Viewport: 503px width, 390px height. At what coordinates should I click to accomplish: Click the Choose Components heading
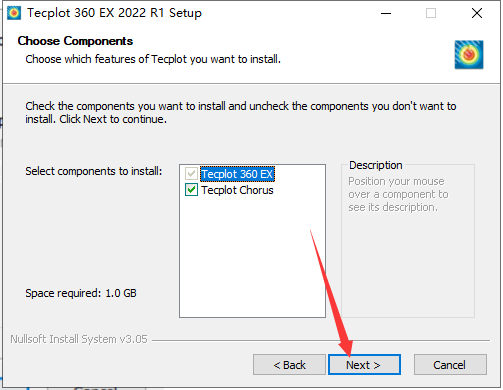75,41
